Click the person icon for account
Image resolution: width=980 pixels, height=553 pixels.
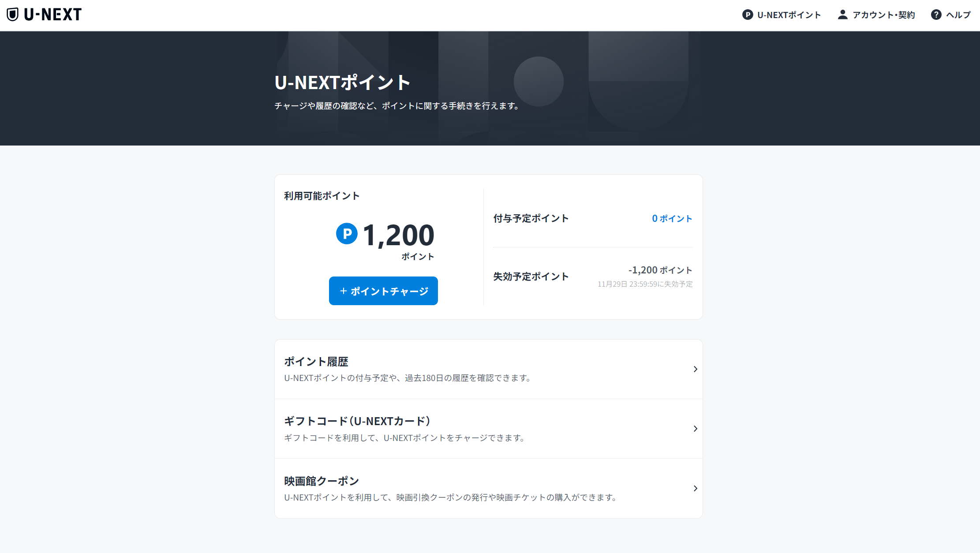point(842,15)
